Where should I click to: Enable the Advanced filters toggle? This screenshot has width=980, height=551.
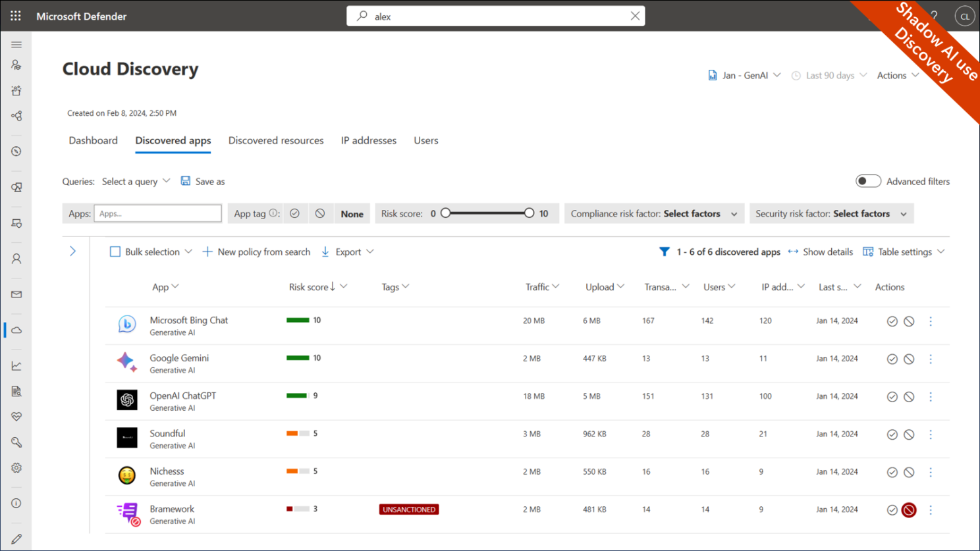(868, 180)
